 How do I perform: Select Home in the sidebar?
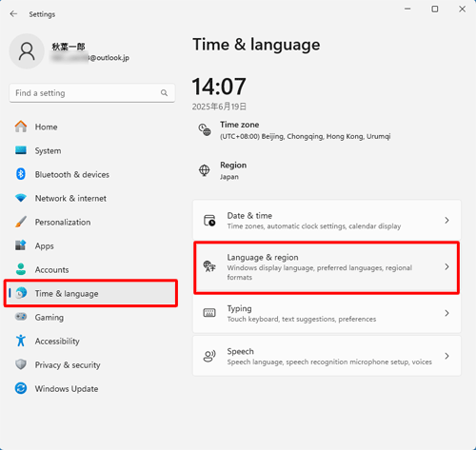47,127
